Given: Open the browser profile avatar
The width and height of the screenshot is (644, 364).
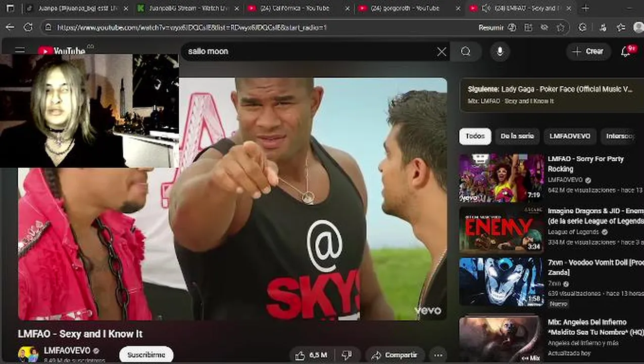Looking at the screenshot, I should click(x=638, y=27).
